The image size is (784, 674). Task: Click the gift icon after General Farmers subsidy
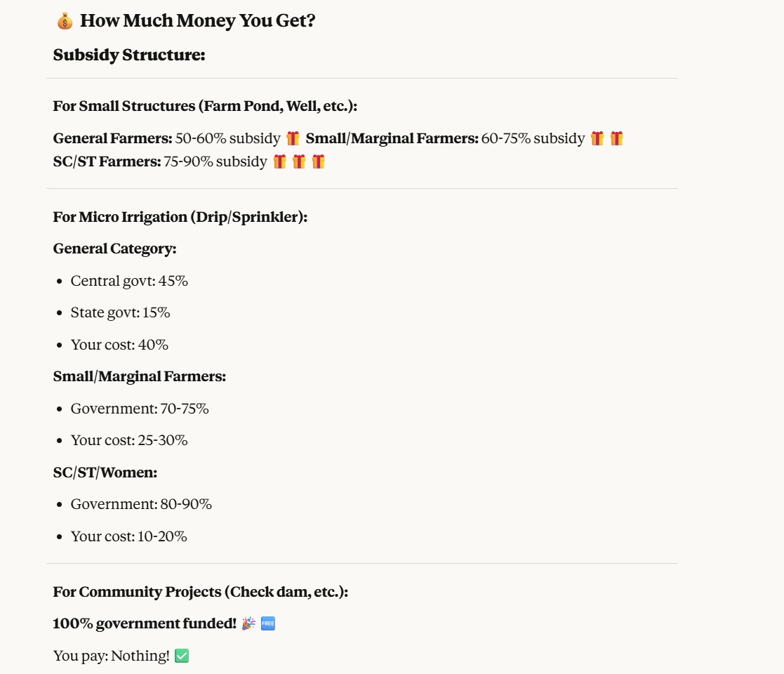coord(293,138)
